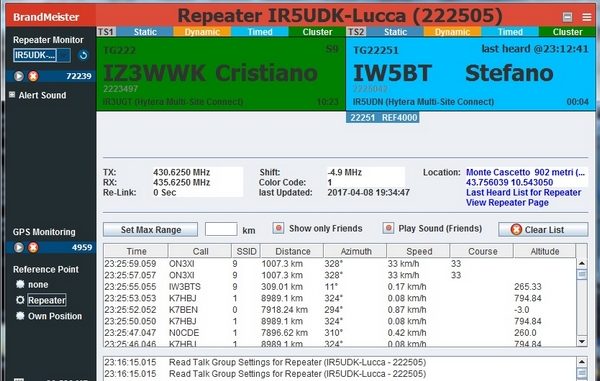Click the collapse panel icon in header
Viewport: 600px width, 381px height.
(567, 17)
